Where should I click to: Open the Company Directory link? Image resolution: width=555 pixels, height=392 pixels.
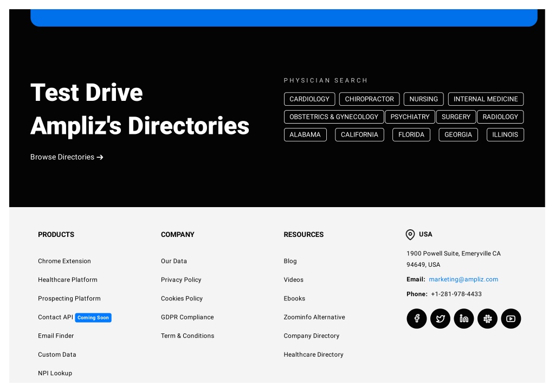tap(312, 336)
